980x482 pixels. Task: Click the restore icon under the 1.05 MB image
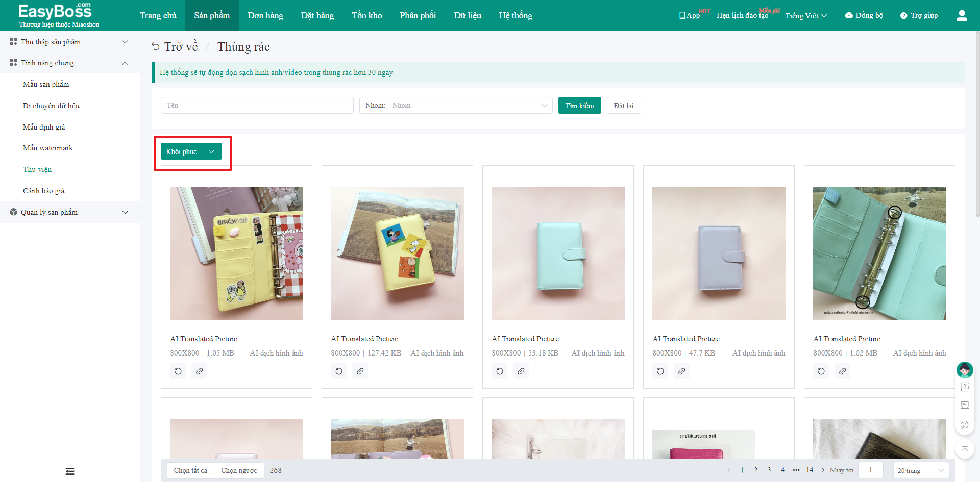(x=178, y=371)
